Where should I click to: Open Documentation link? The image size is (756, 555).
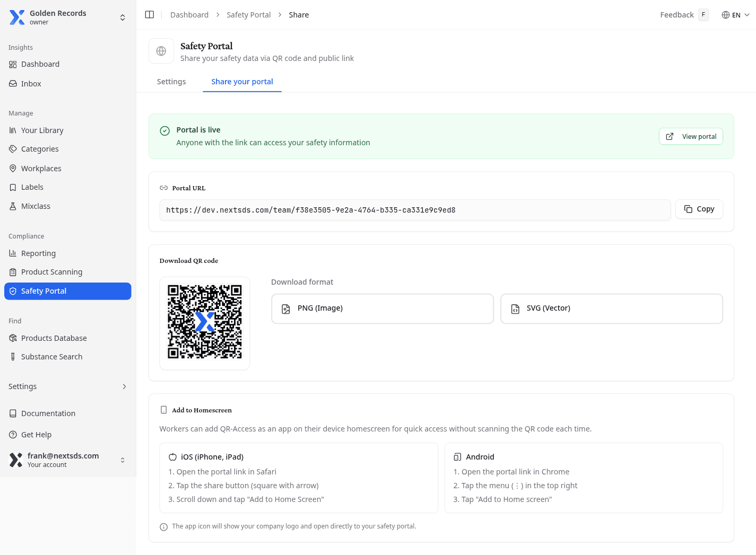click(x=68, y=413)
